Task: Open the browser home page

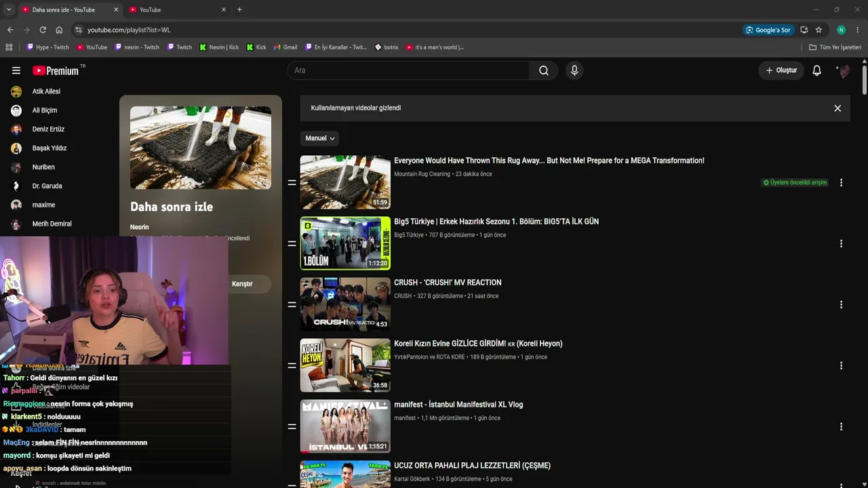Action: point(59,30)
